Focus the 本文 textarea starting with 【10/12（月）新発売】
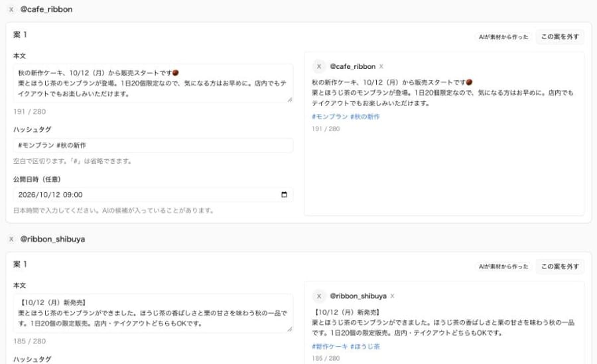The image size is (597, 364). click(x=153, y=313)
